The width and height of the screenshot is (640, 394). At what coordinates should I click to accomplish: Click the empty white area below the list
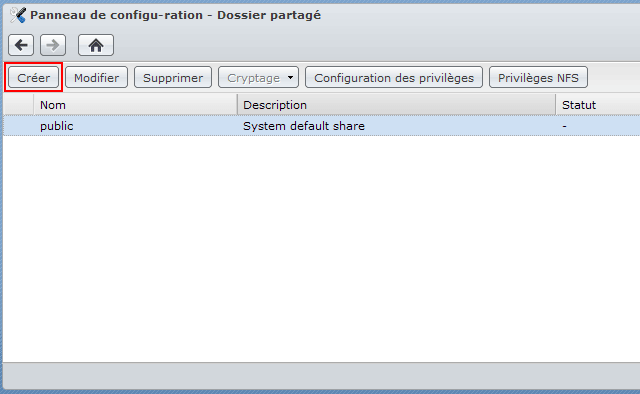(322, 249)
